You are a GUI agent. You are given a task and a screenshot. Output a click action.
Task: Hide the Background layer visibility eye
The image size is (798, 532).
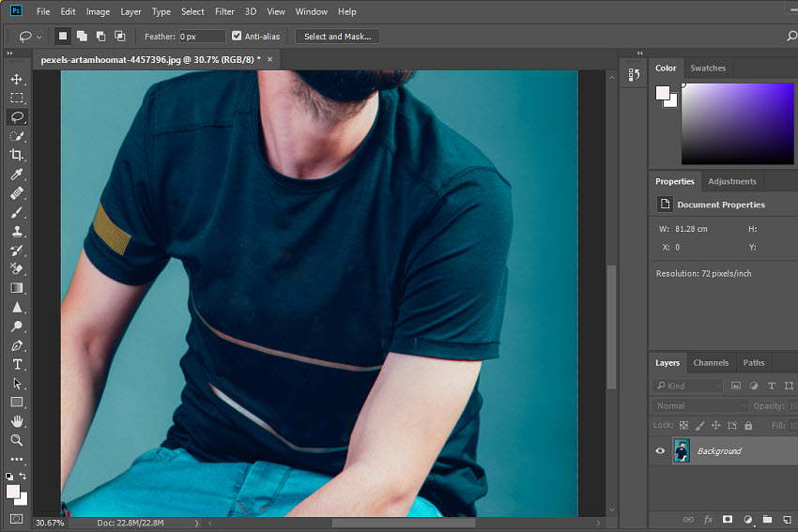(x=660, y=450)
